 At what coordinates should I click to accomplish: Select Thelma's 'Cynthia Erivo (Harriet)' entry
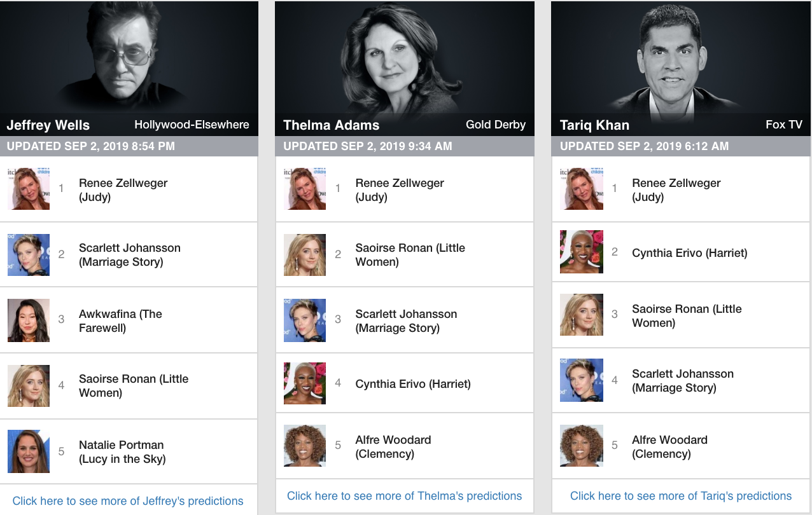tap(413, 384)
